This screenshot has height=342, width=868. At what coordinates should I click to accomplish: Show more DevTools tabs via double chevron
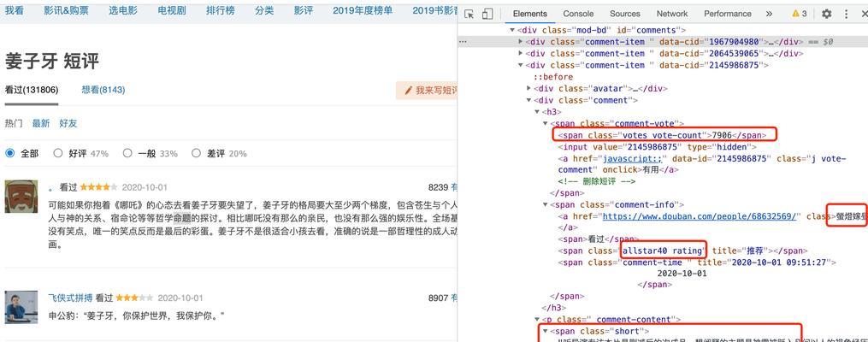769,14
